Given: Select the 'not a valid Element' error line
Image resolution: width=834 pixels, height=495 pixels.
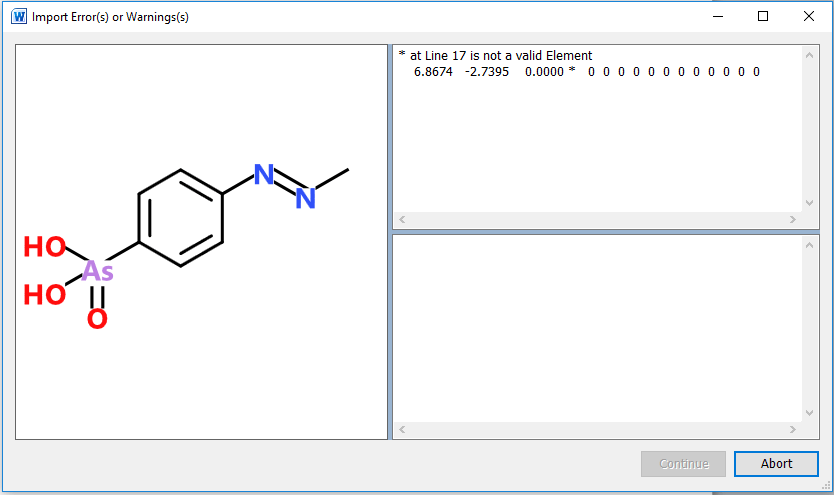Looking at the screenshot, I should pos(495,56).
